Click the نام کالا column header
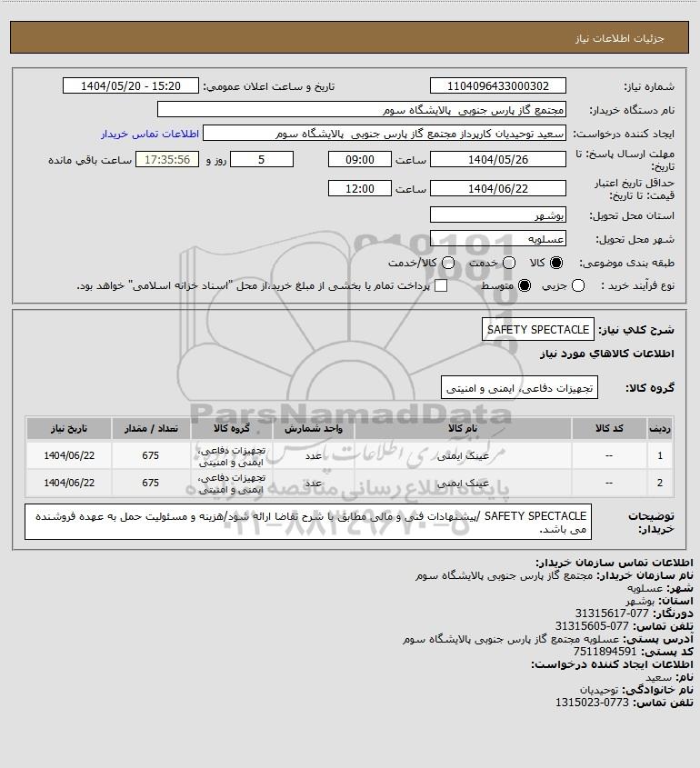Screen dimensions: 700x768 click(463, 429)
